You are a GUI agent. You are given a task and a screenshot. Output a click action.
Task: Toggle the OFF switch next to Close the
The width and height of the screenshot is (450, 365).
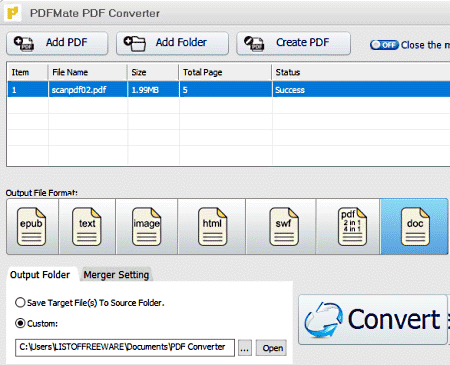pyautogui.click(x=384, y=45)
